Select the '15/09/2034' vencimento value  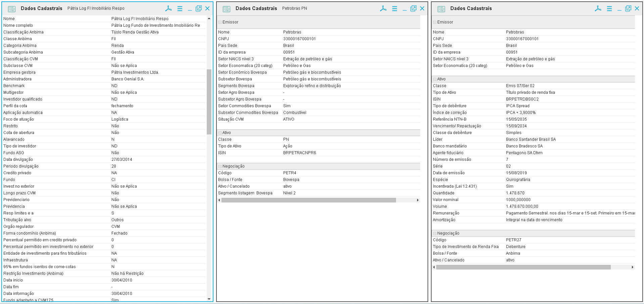516,126
